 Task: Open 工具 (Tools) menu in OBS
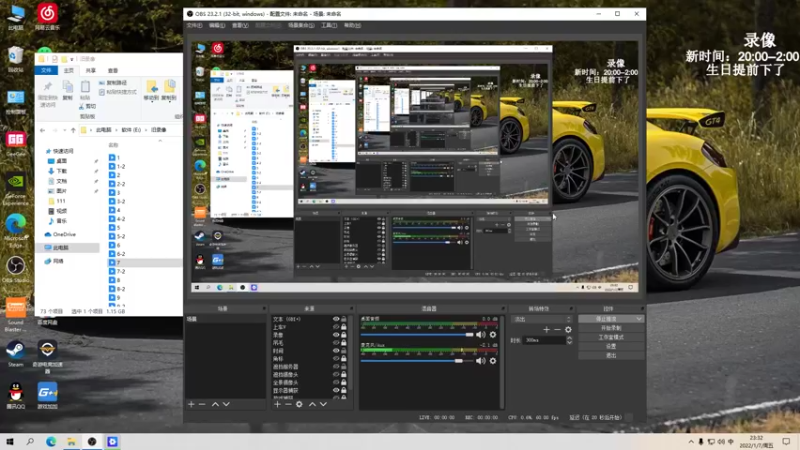click(x=329, y=26)
